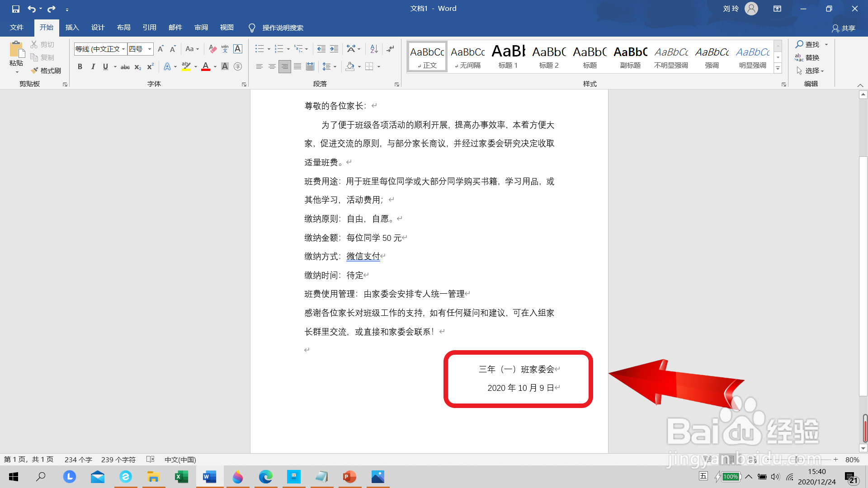
Task: Click the clear formatting eraser icon
Action: click(212, 49)
